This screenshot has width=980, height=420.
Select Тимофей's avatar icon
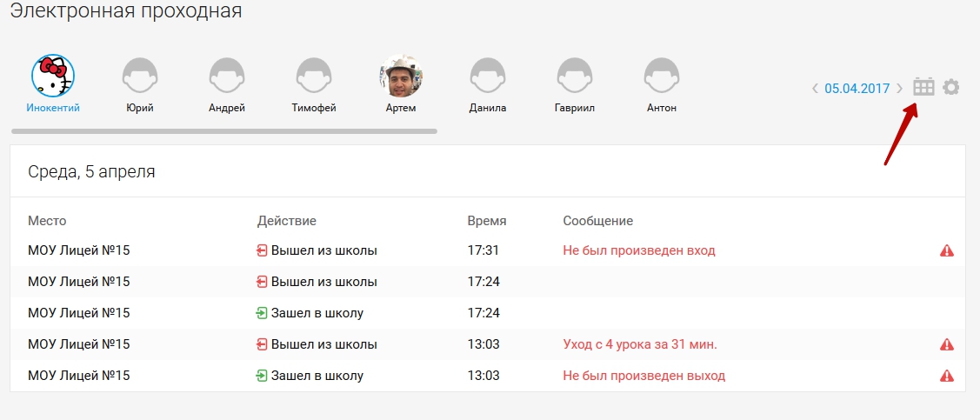[314, 77]
